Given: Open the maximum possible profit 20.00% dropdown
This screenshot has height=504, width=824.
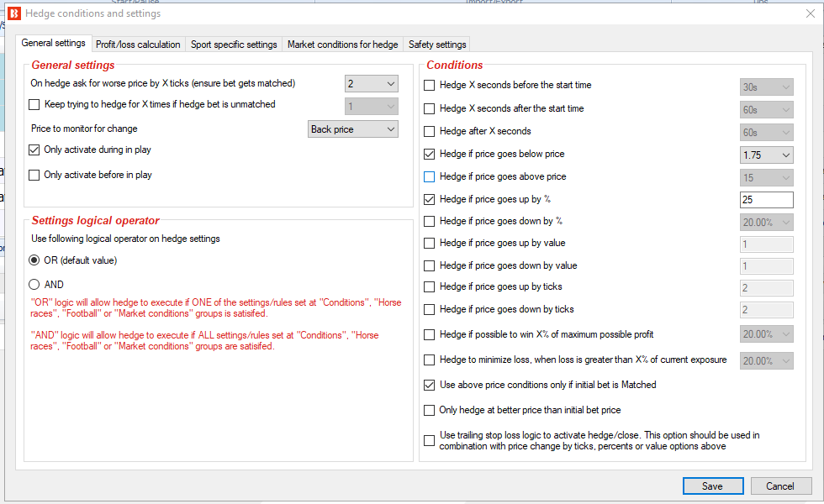Looking at the screenshot, I should click(x=766, y=334).
